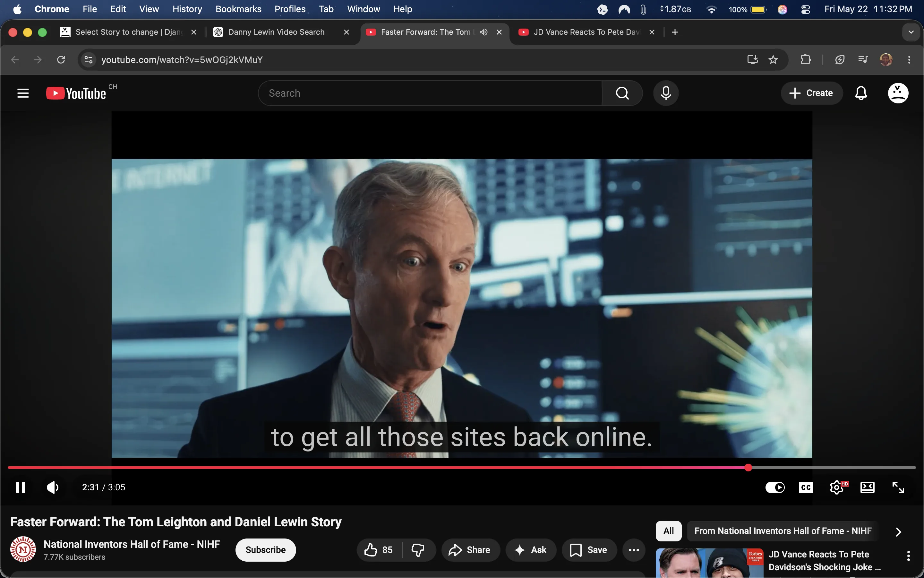Open the View menu
The image size is (924, 578).
pos(149,9)
